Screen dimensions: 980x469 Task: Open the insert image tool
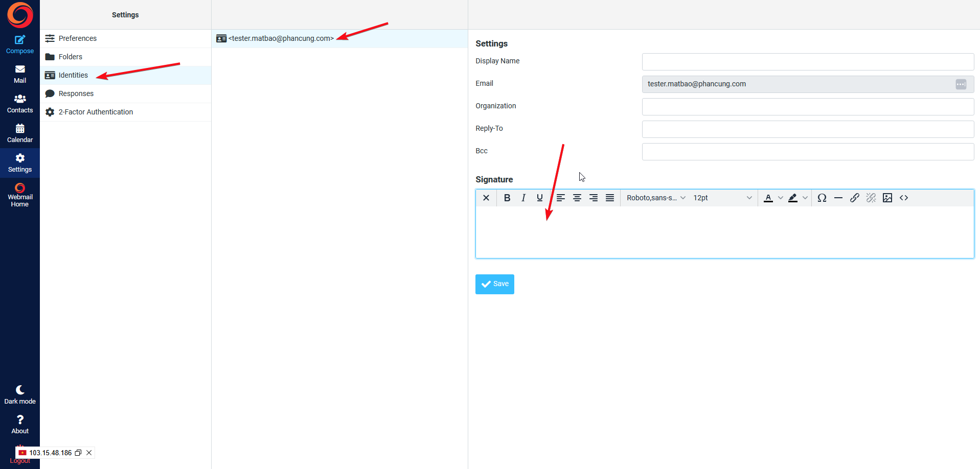coord(887,198)
